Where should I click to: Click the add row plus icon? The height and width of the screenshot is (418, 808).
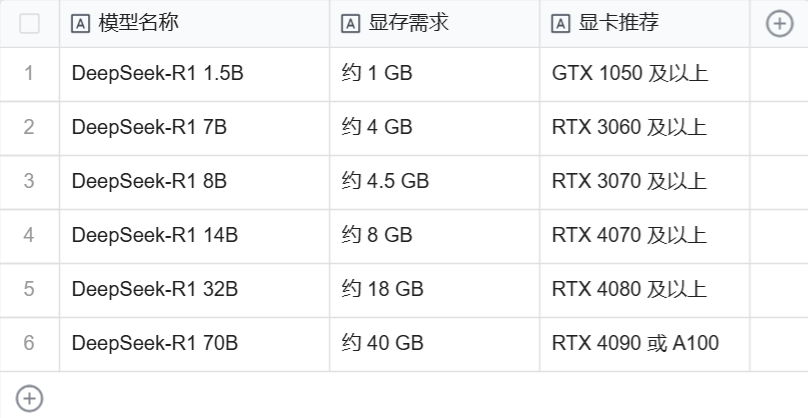pos(29,398)
